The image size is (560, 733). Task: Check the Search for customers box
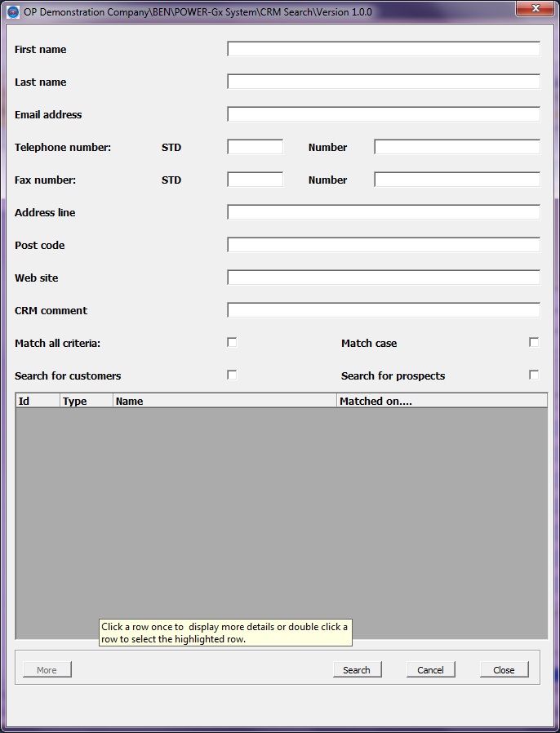(x=232, y=375)
